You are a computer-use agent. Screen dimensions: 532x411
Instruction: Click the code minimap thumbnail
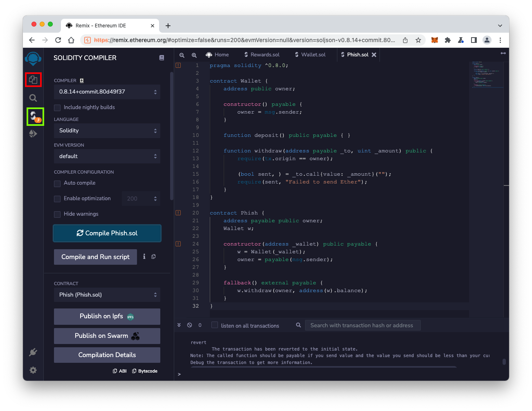tap(487, 74)
